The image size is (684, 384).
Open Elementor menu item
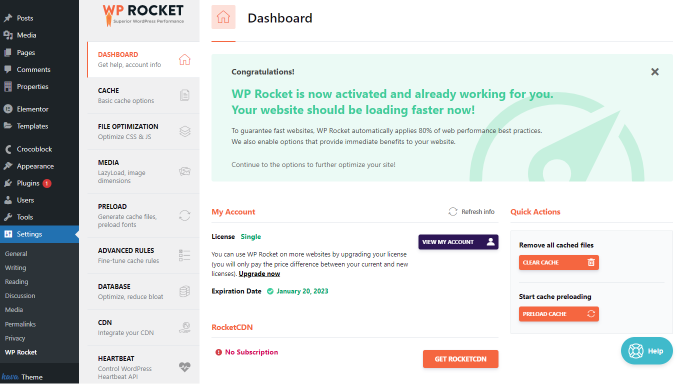pos(32,109)
